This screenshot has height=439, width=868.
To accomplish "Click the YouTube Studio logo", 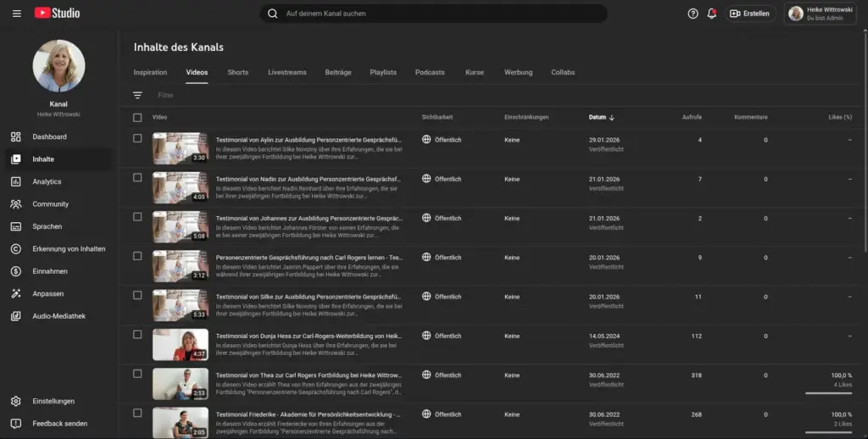I will 57,14.
